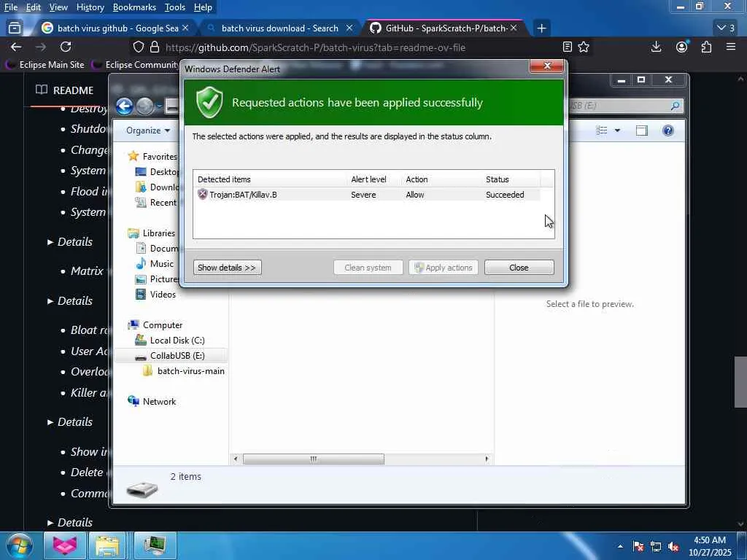The height and width of the screenshot is (560, 747).
Task: Click Trojan:BAT/Killav.B detected item row
Action: coord(366,194)
